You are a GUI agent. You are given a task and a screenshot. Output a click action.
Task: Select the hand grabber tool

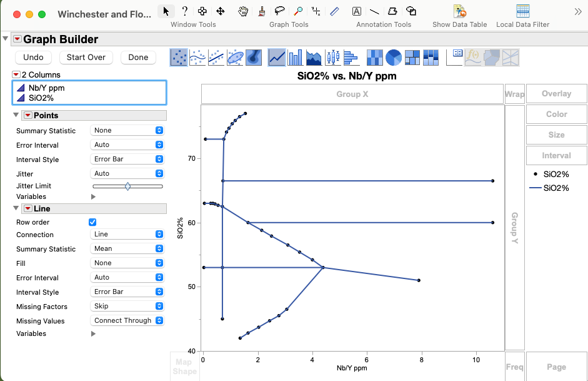(x=243, y=11)
